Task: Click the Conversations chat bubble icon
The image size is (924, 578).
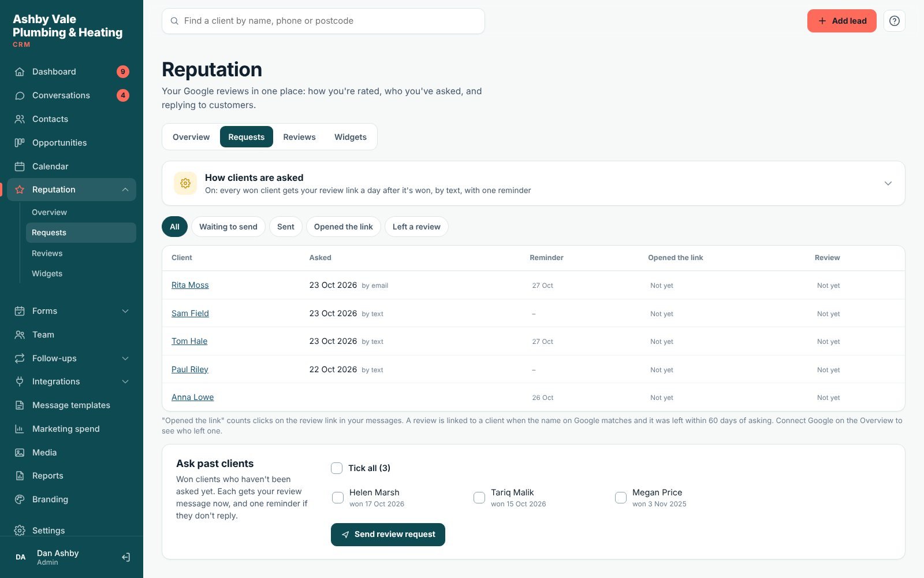Action: (20, 95)
